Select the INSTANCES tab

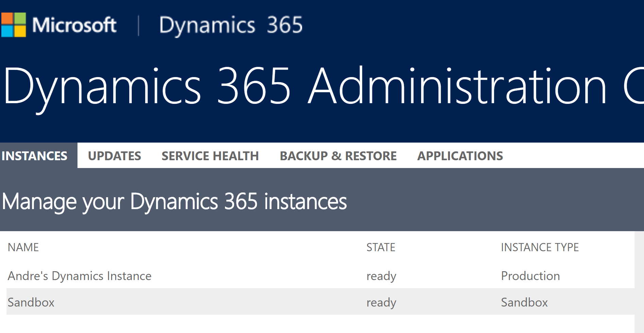35,156
